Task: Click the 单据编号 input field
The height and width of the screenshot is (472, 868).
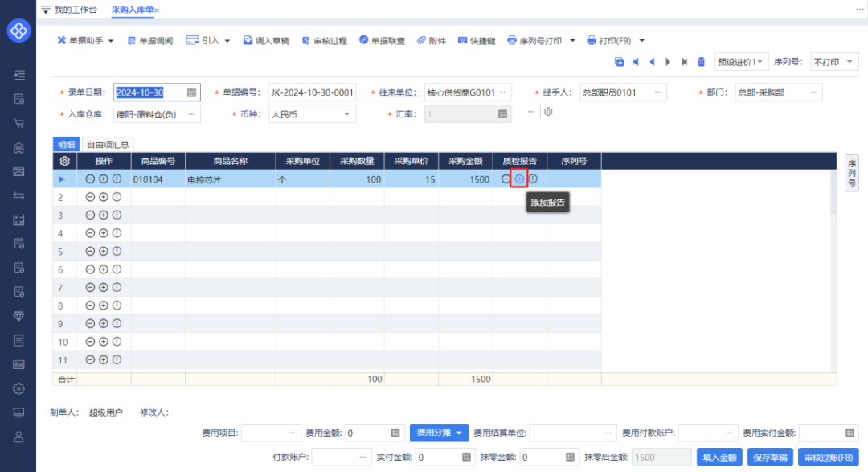Action: [x=312, y=92]
